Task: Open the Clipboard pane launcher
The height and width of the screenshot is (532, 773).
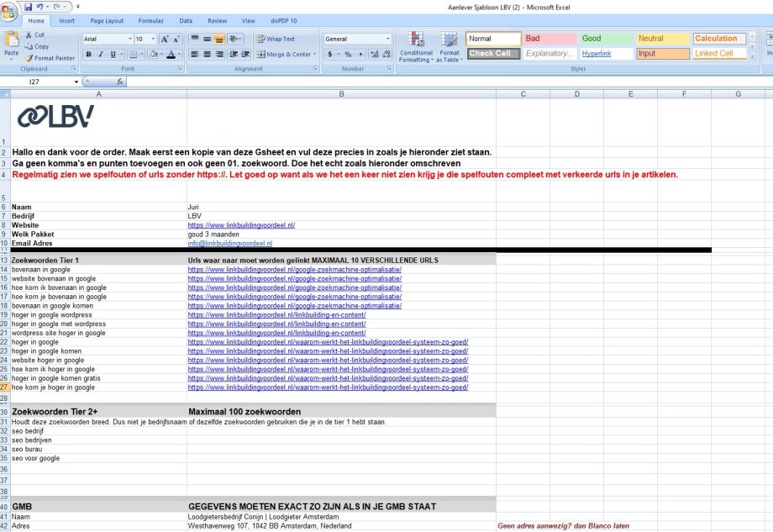Action: (74, 69)
